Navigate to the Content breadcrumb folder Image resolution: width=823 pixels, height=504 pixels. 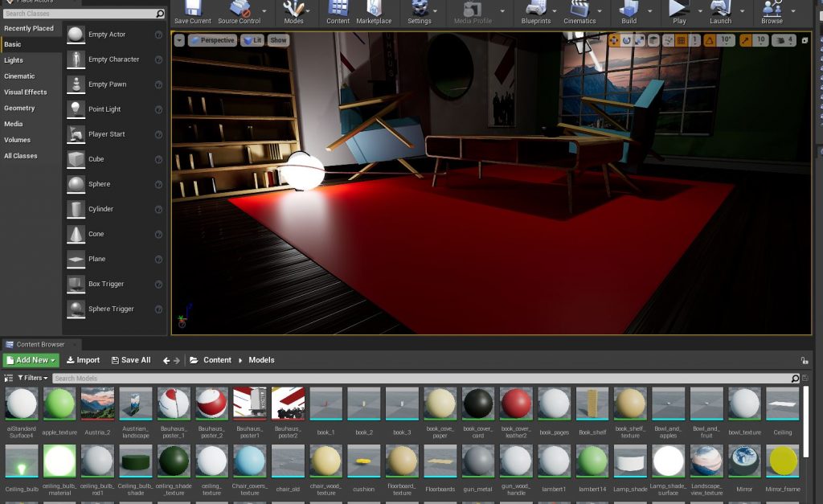coord(217,360)
